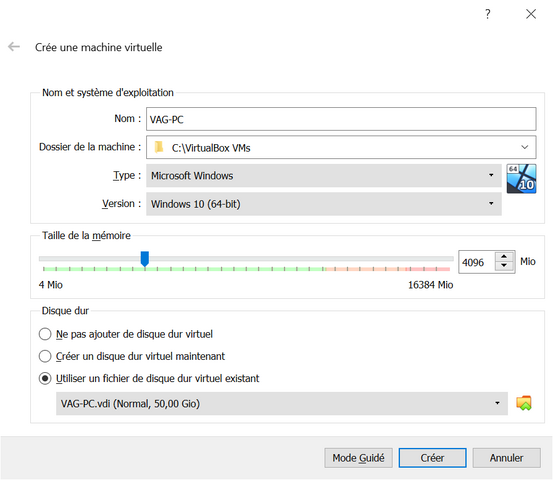Select Créer un disque dur virtuel maintenant

click(x=45, y=356)
